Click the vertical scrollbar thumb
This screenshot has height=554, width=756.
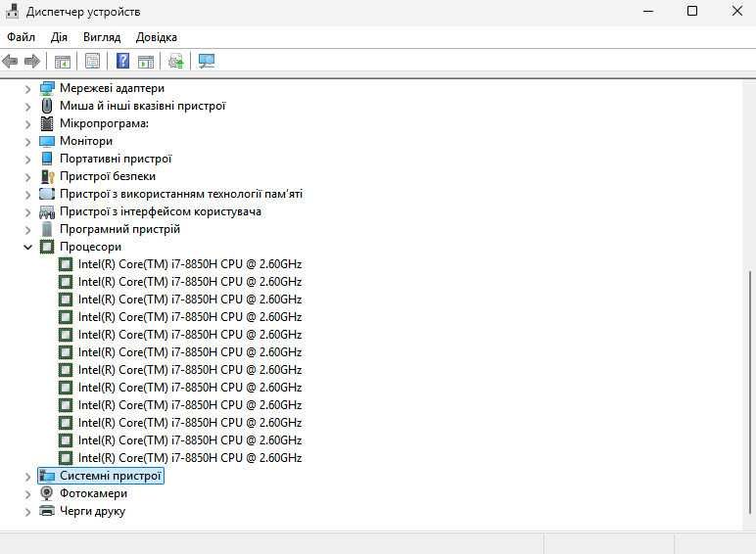point(750,392)
